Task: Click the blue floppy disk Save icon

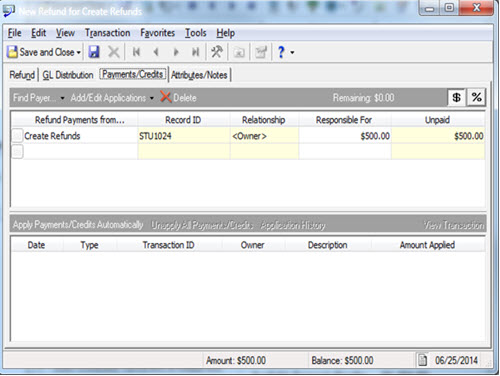Action: [x=94, y=52]
